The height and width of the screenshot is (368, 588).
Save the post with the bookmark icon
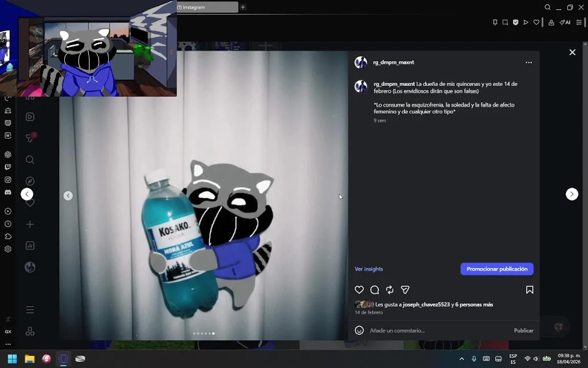click(x=529, y=289)
